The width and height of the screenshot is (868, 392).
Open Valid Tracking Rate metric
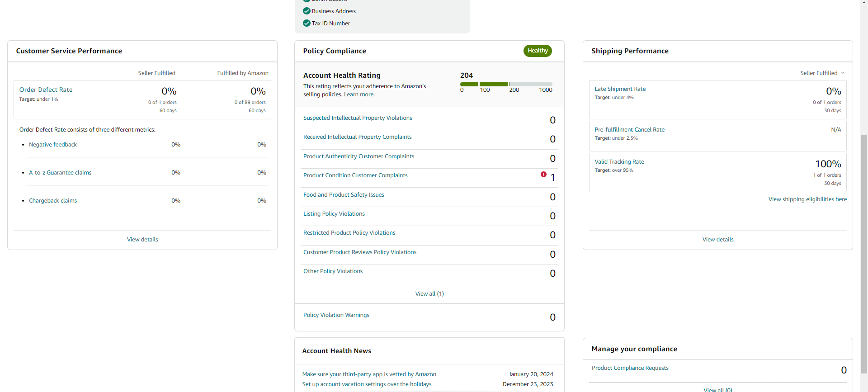tap(619, 162)
